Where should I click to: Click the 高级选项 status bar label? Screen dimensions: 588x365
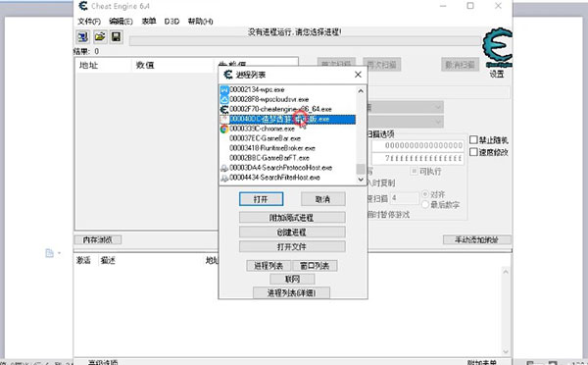tap(103, 362)
